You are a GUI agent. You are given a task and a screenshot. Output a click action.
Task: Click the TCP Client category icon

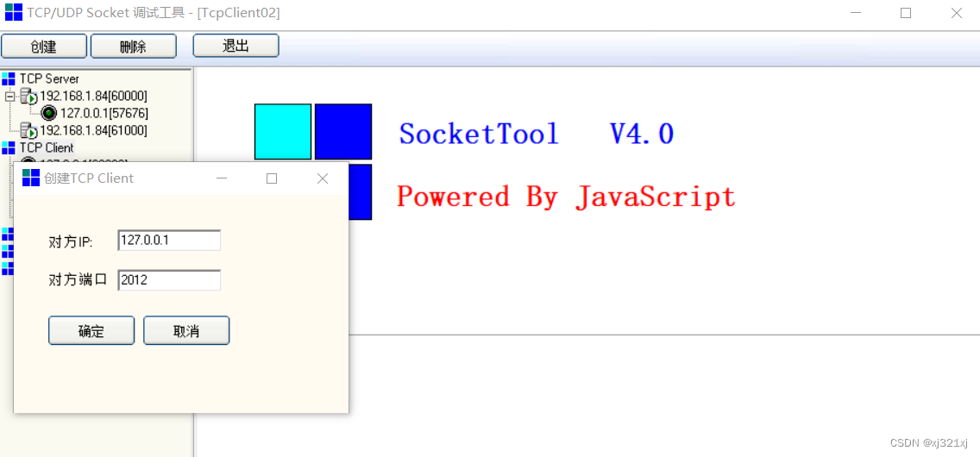click(8, 148)
